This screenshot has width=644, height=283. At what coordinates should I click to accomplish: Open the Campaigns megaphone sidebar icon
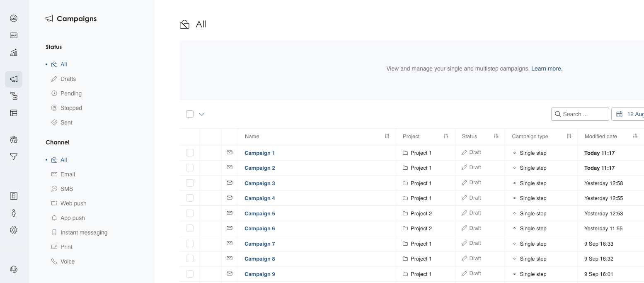click(x=14, y=79)
